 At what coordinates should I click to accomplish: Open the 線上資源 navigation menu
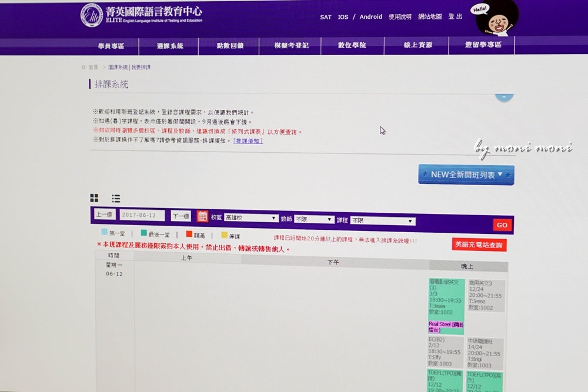(x=417, y=45)
